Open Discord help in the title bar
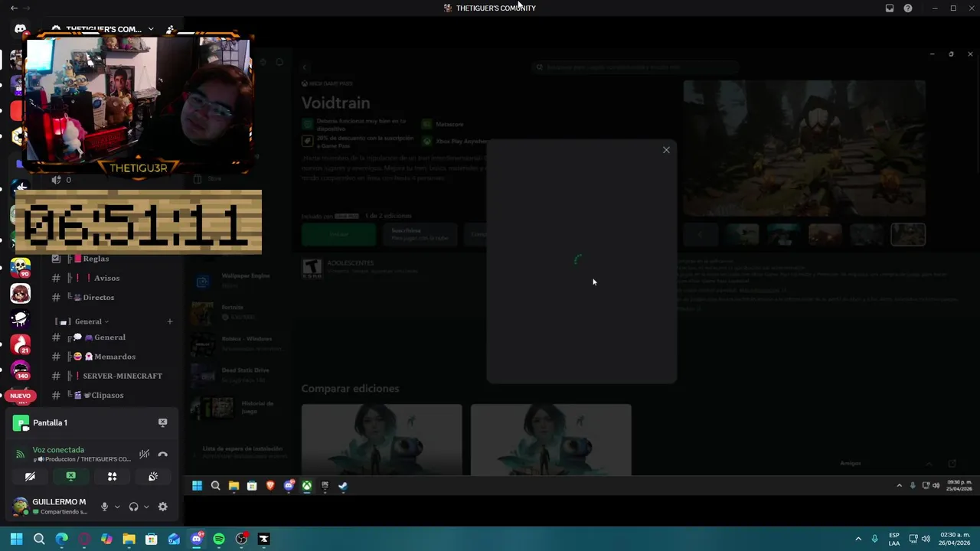980x551 pixels. (x=908, y=8)
